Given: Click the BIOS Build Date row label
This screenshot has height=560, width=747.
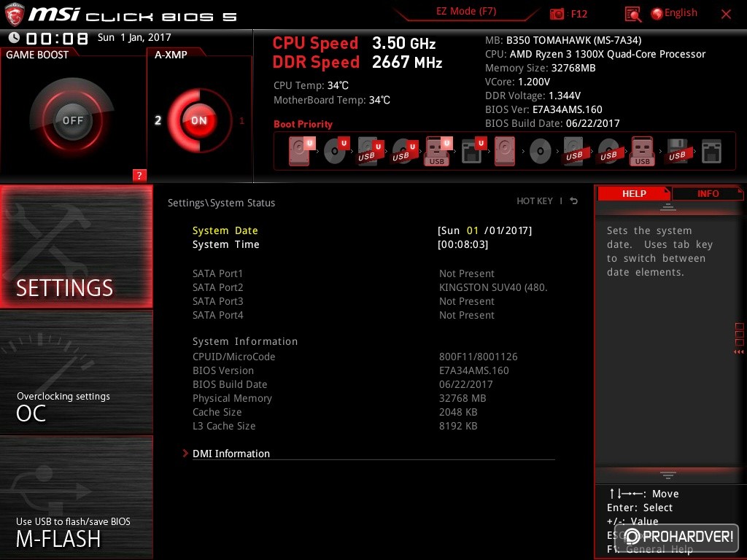Looking at the screenshot, I should tap(230, 384).
